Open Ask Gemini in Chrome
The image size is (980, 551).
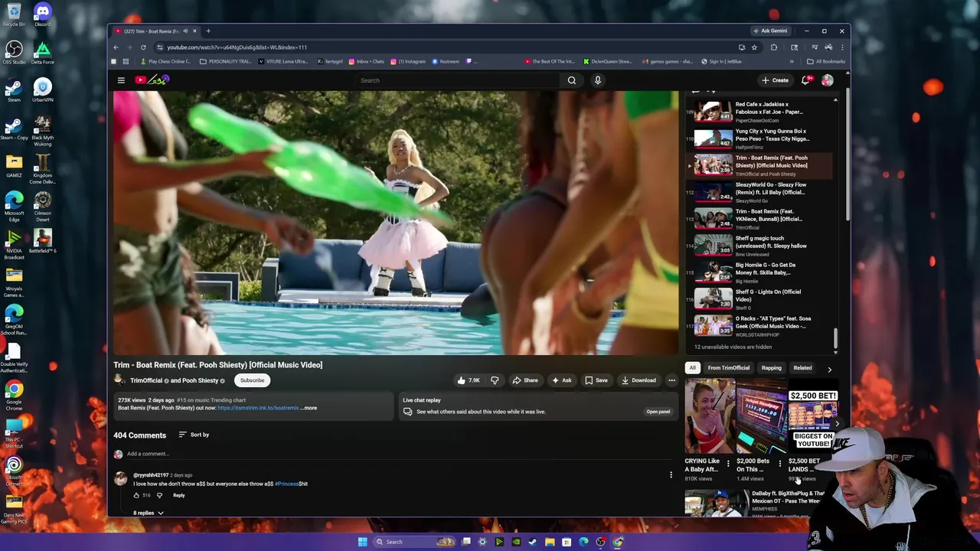770,31
